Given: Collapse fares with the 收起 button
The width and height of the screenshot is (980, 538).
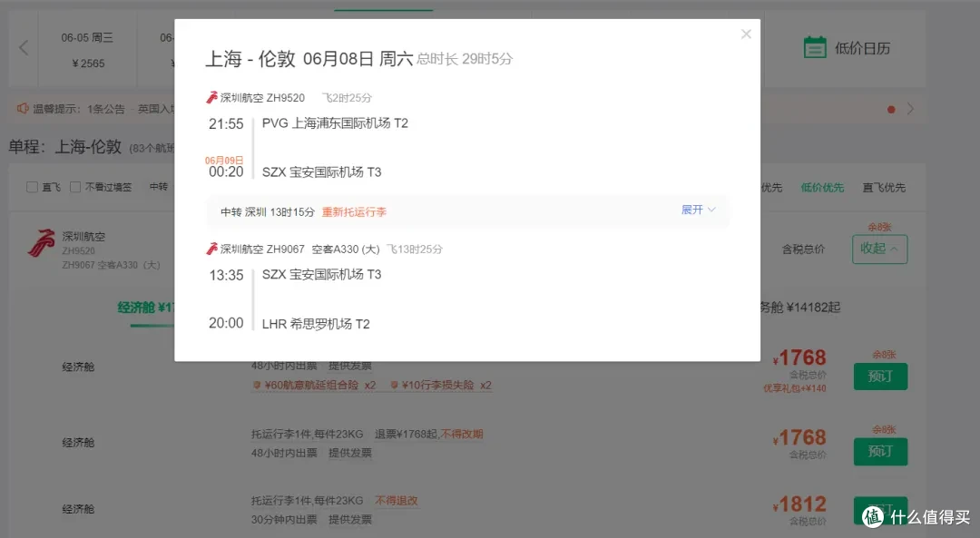Looking at the screenshot, I should [879, 249].
